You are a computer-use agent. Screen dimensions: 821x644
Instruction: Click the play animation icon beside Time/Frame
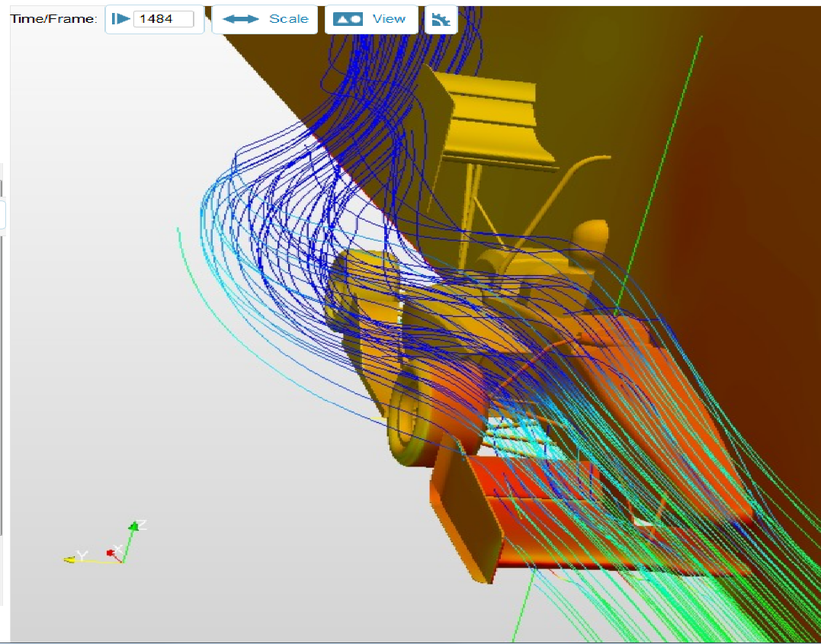pos(120,19)
